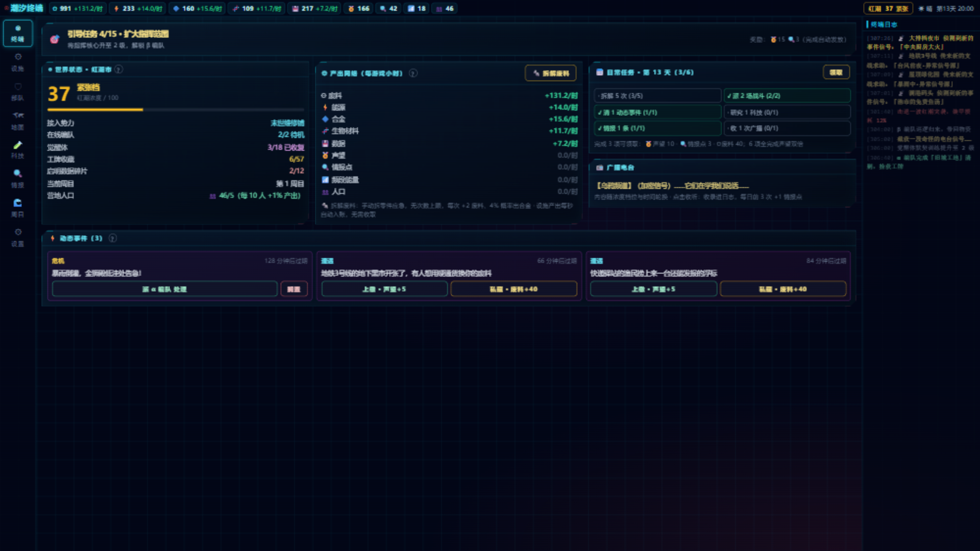Select the completed daily task marked (2/2)

pyautogui.click(x=787, y=96)
